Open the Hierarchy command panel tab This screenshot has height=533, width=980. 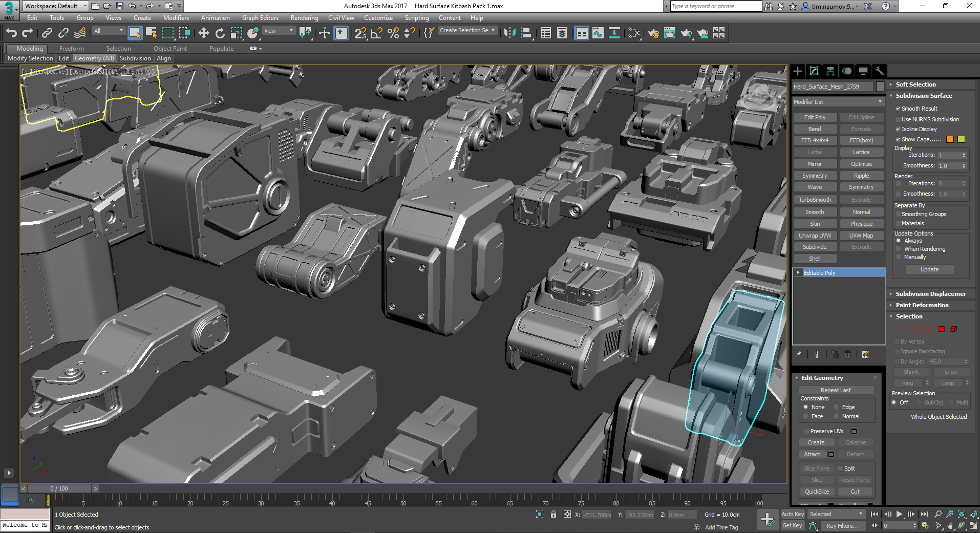pyautogui.click(x=830, y=71)
